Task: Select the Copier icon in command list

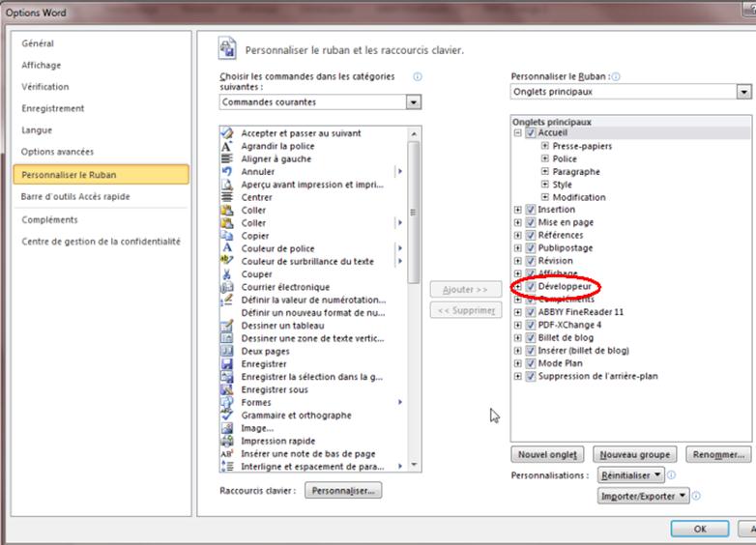Action: [x=227, y=236]
